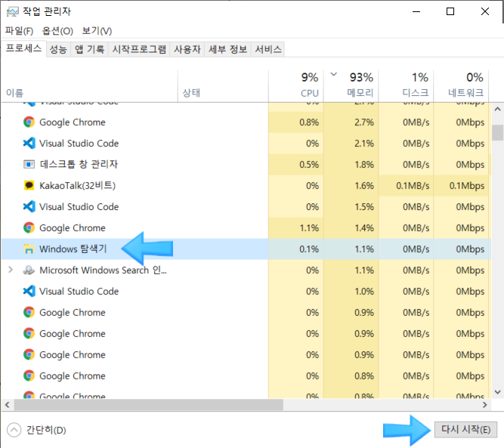This screenshot has height=448, width=504.
Task: Click the 0.1MB/s disk value for KakaoTalk
Action: [413, 185]
